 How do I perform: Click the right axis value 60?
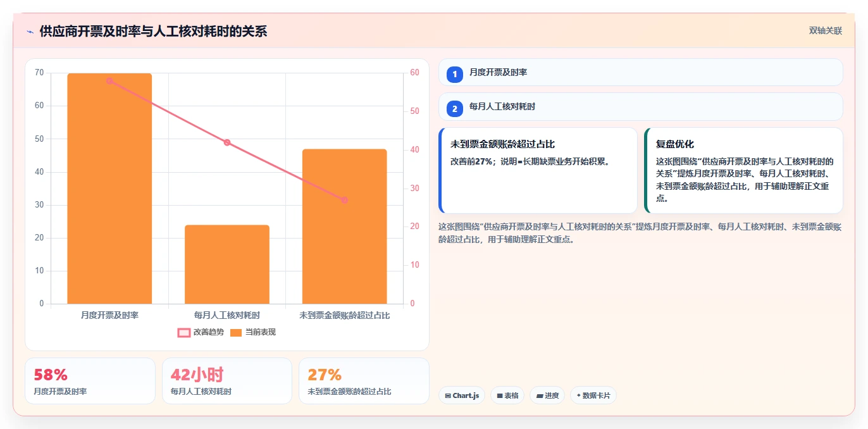point(415,73)
